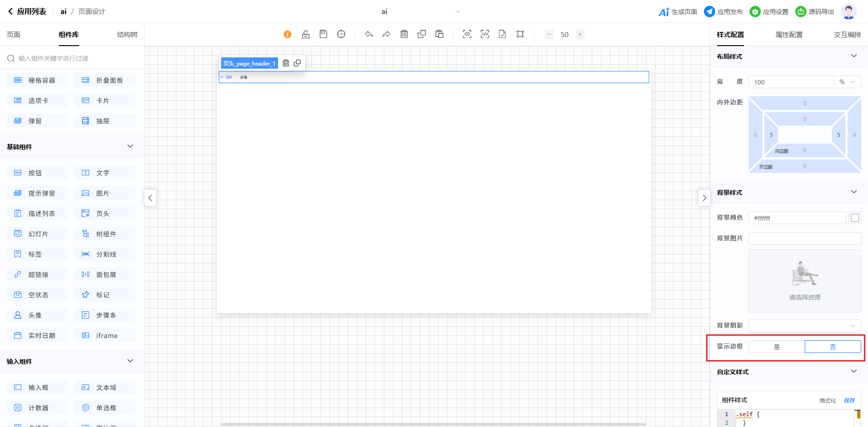868x427 pixels.
Task: Click the orange info icon in the toolbar
Action: pyautogui.click(x=288, y=34)
